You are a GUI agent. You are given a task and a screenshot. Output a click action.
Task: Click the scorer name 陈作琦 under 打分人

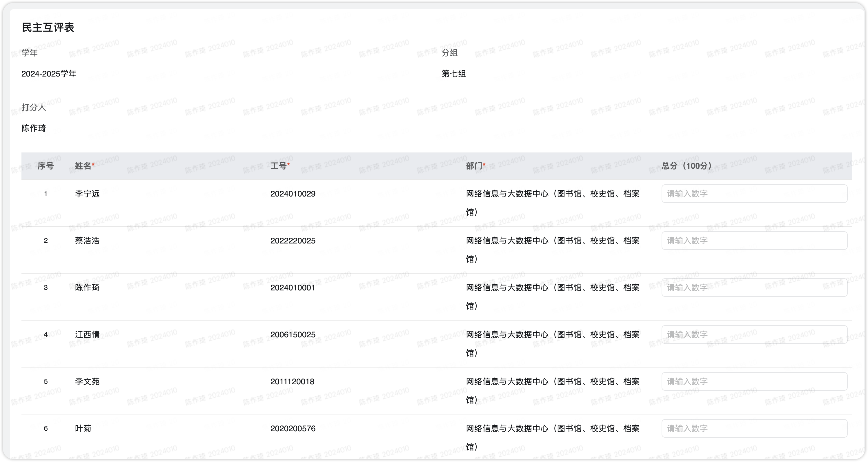tap(34, 128)
